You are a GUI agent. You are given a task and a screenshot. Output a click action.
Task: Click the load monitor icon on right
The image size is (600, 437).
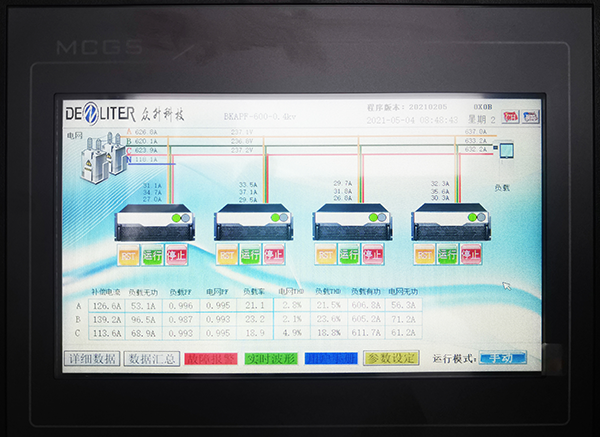point(506,152)
